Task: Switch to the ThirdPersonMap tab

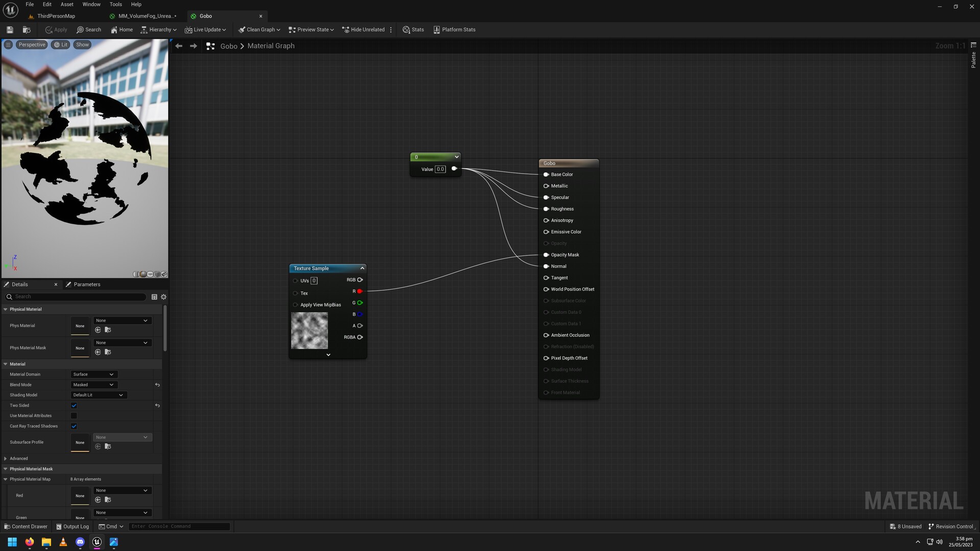Action: [x=56, y=16]
